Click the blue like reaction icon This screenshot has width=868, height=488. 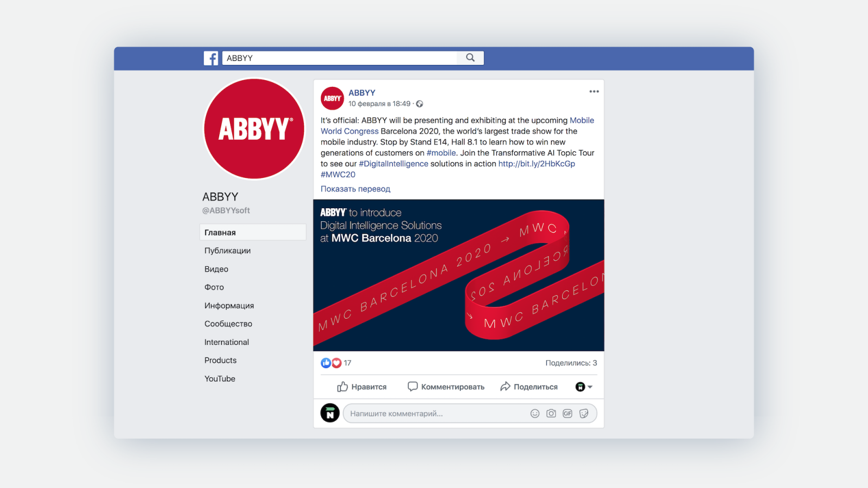click(x=325, y=363)
